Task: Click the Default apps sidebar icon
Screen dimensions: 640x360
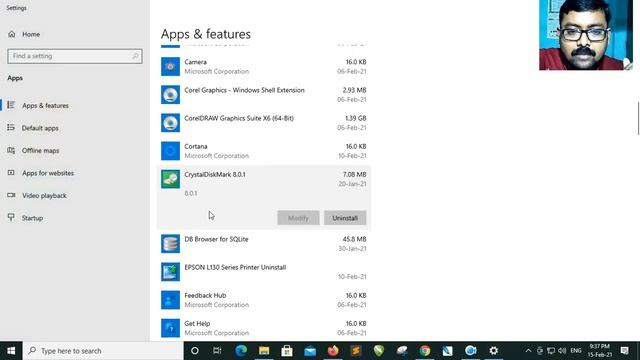Action: pos(11,128)
